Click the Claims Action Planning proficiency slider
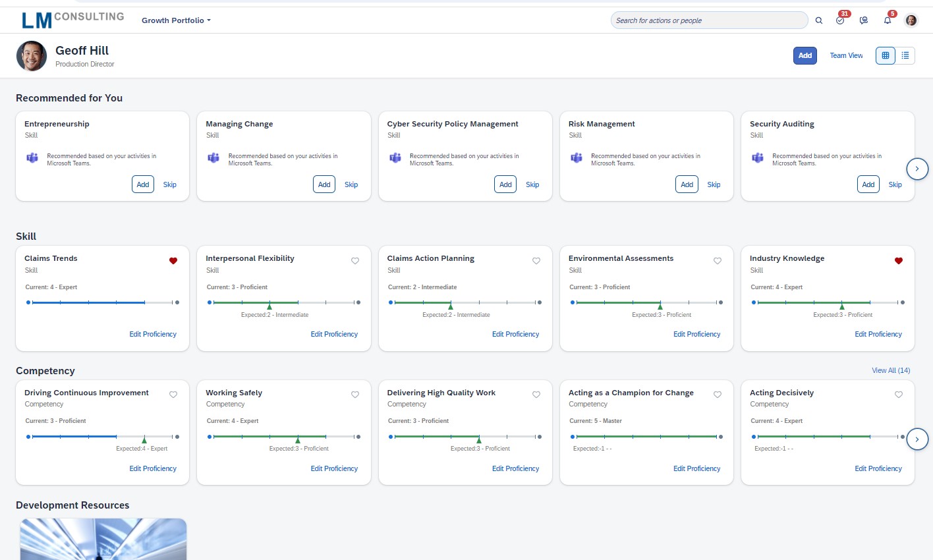The image size is (933, 560). [x=465, y=302]
